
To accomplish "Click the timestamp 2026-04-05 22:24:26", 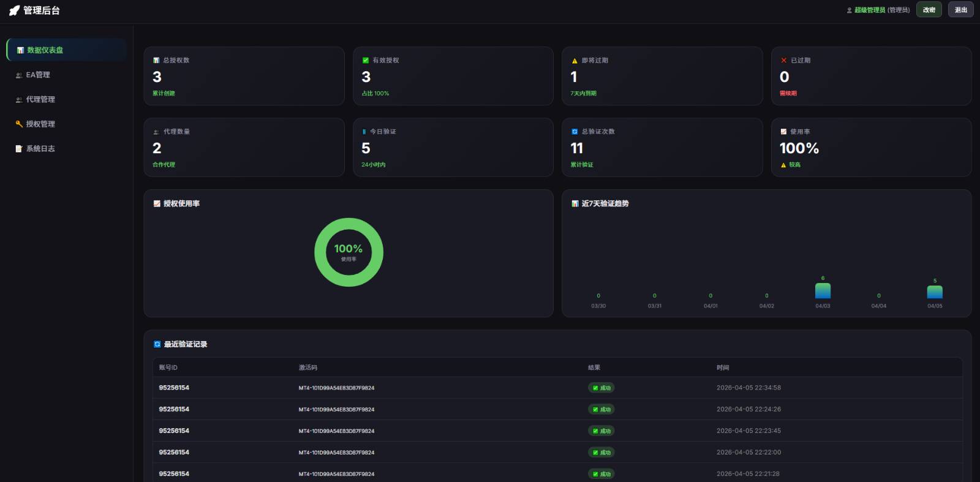I will [x=748, y=409].
